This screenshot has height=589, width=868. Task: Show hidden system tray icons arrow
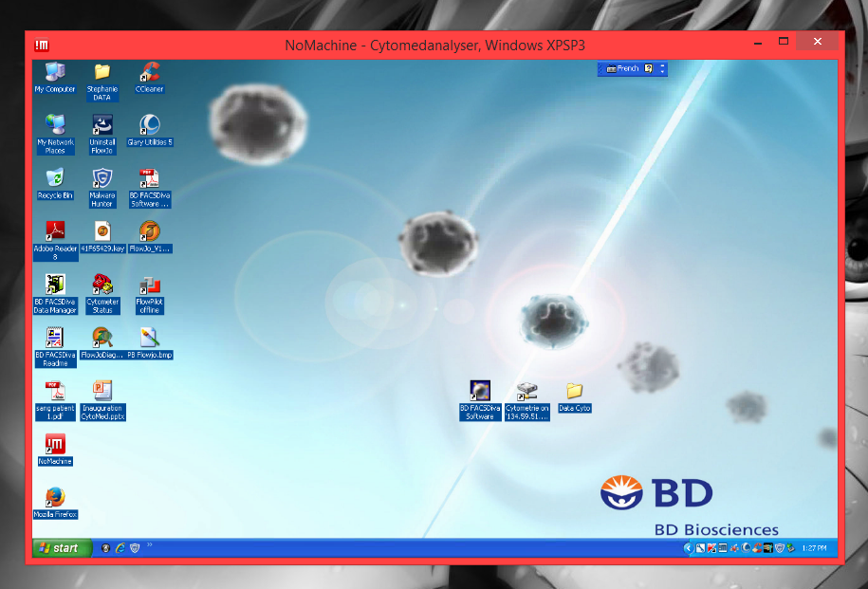click(x=689, y=548)
